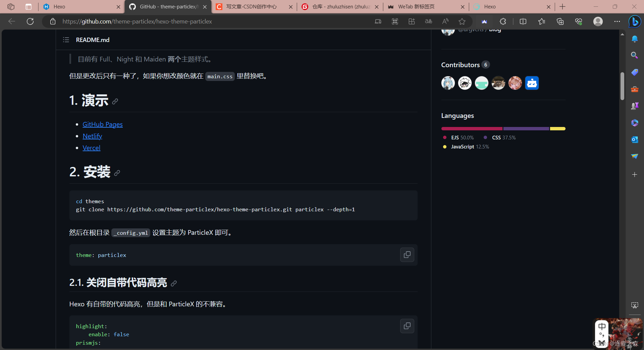The height and width of the screenshot is (350, 644).
Task: Toggle split screen view
Action: 523,21
